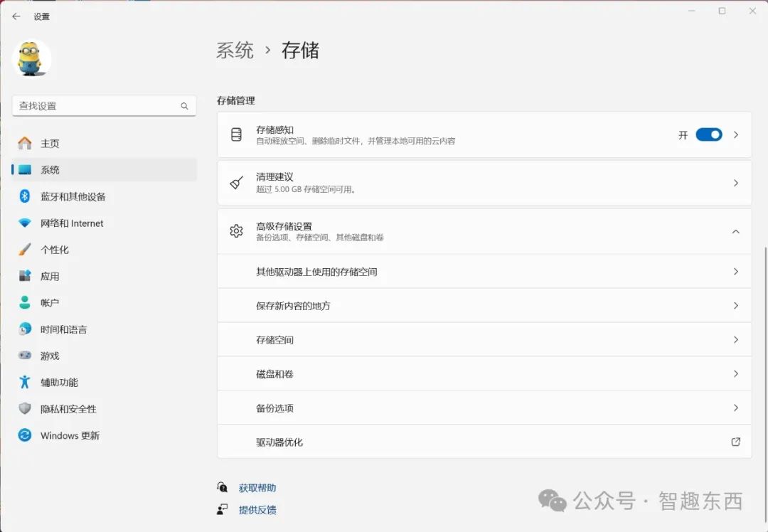This screenshot has height=532, width=768.
Task: Click the Minion profile avatar
Action: [x=33, y=58]
